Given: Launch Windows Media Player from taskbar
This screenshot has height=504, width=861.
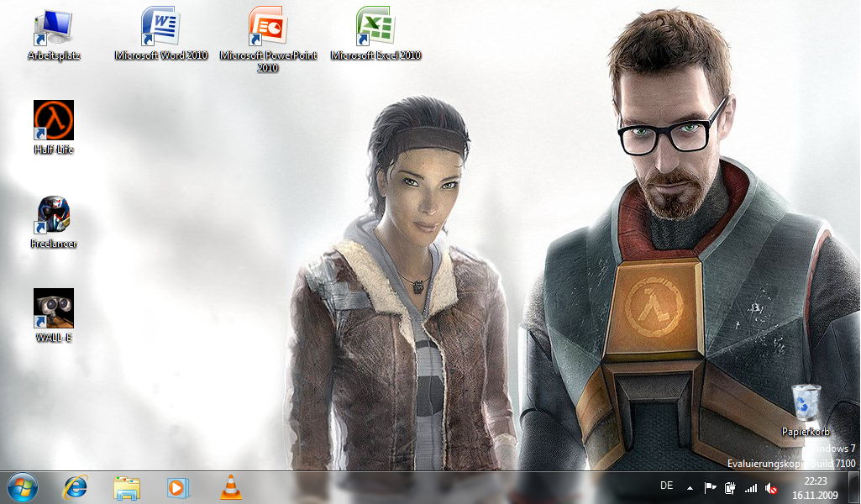Looking at the screenshot, I should (178, 487).
